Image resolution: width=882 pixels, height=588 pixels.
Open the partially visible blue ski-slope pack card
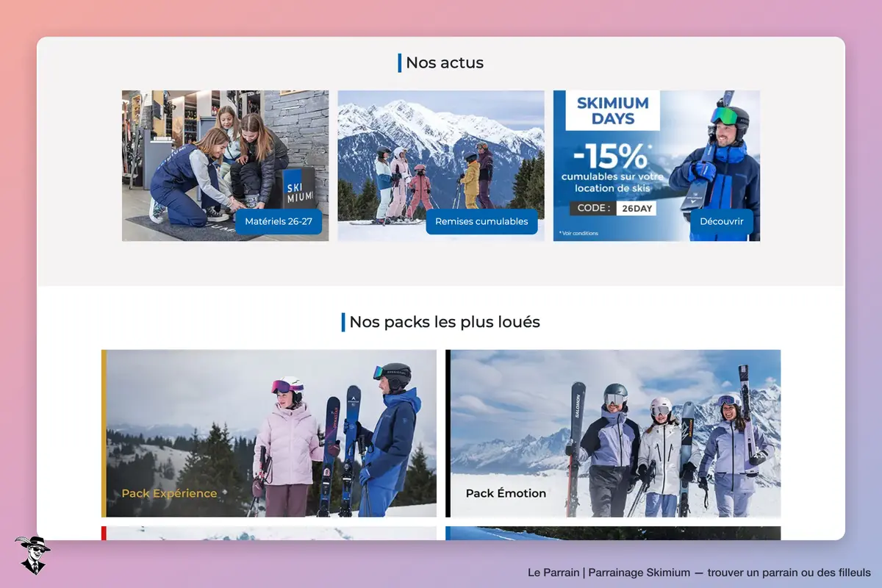pyautogui.click(x=613, y=533)
